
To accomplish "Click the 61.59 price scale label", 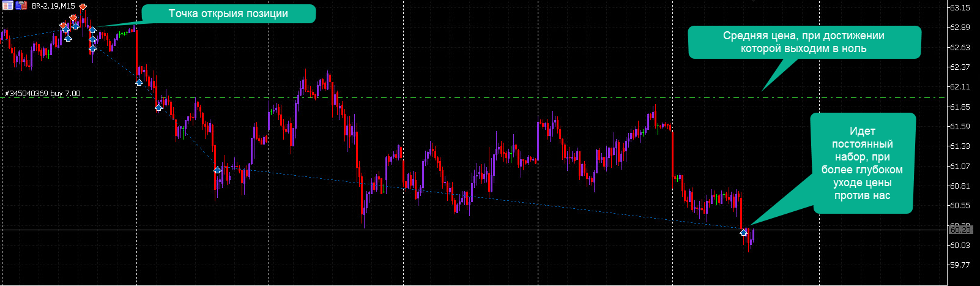I will click(960, 126).
